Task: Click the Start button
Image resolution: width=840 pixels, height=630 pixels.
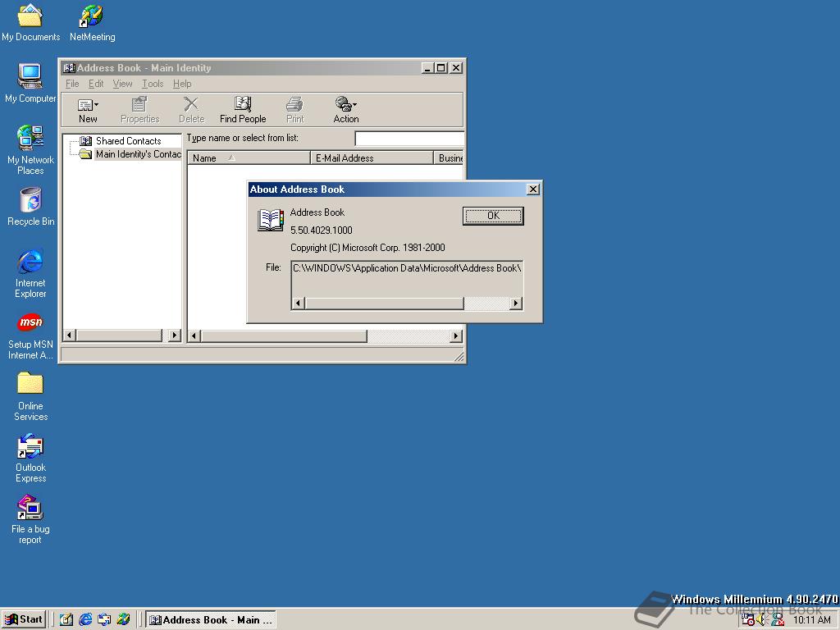Action: (x=24, y=619)
